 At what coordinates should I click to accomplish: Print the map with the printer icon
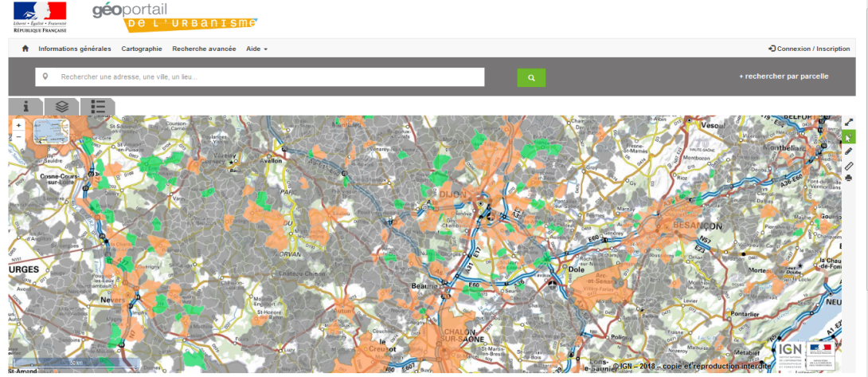[x=849, y=178]
